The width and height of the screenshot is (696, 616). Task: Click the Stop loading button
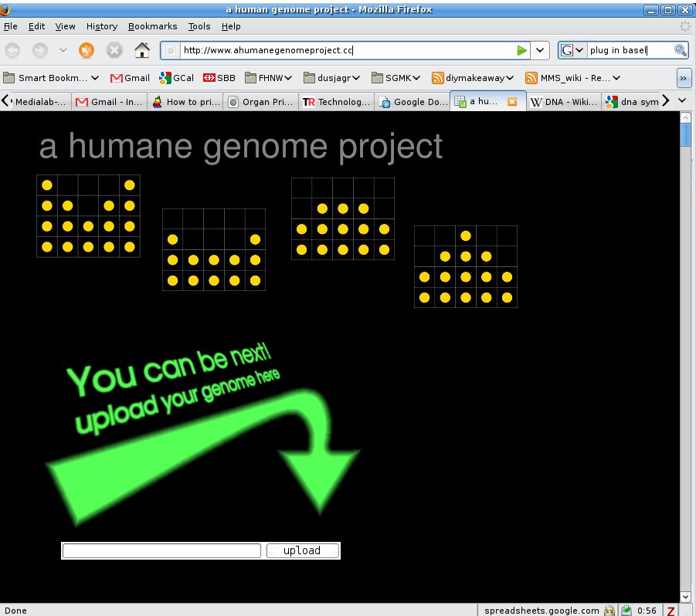tap(114, 50)
